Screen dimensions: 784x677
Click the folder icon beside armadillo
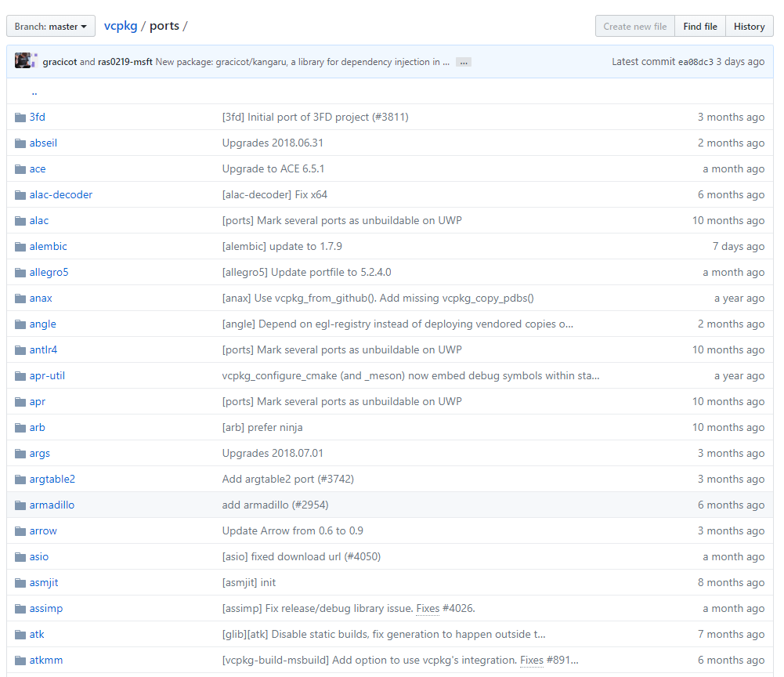click(x=20, y=505)
